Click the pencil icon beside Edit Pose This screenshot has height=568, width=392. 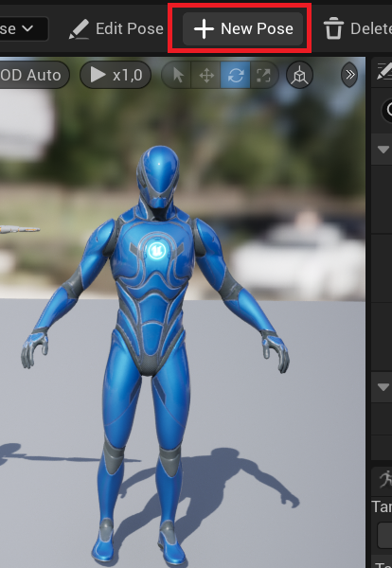point(79,29)
